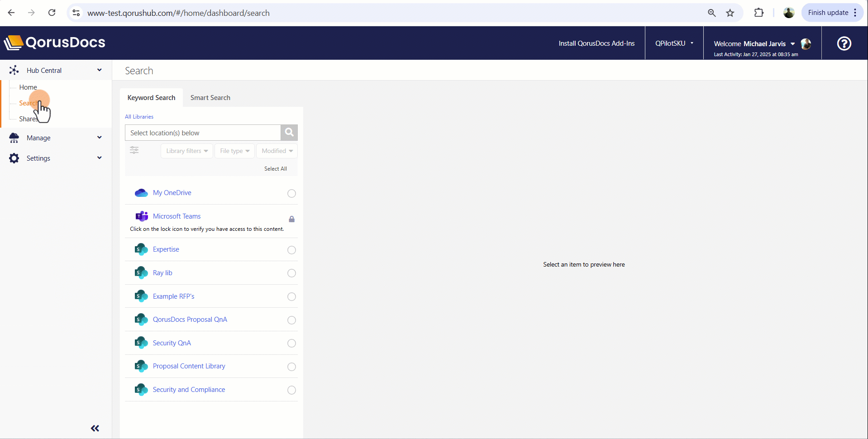Click the Hub Central network icon
The width and height of the screenshot is (868, 439).
[14, 70]
